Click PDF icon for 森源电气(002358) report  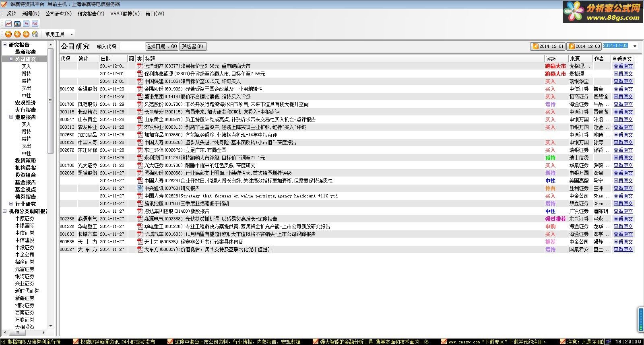coord(140,219)
